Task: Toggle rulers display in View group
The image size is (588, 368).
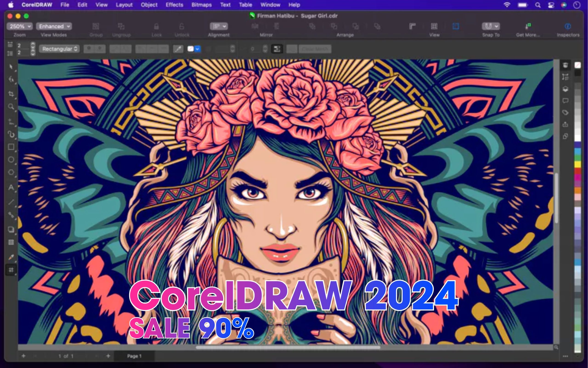Action: pos(413,26)
